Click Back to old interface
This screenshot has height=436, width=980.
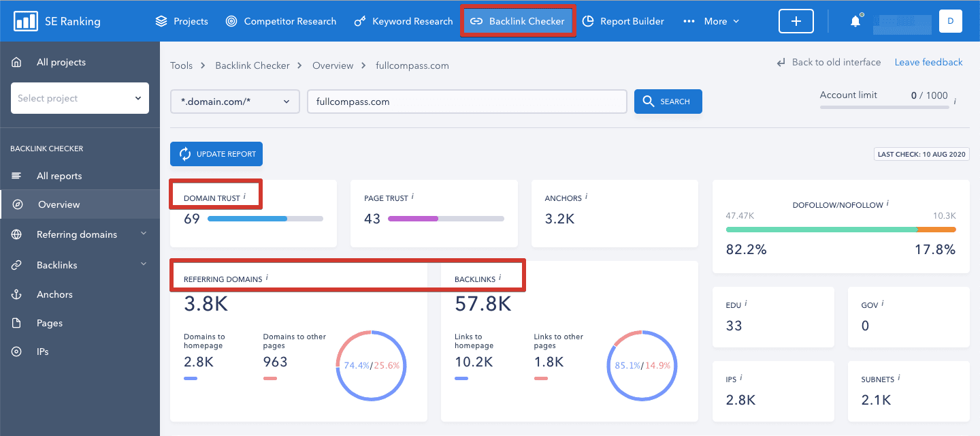[x=829, y=62]
